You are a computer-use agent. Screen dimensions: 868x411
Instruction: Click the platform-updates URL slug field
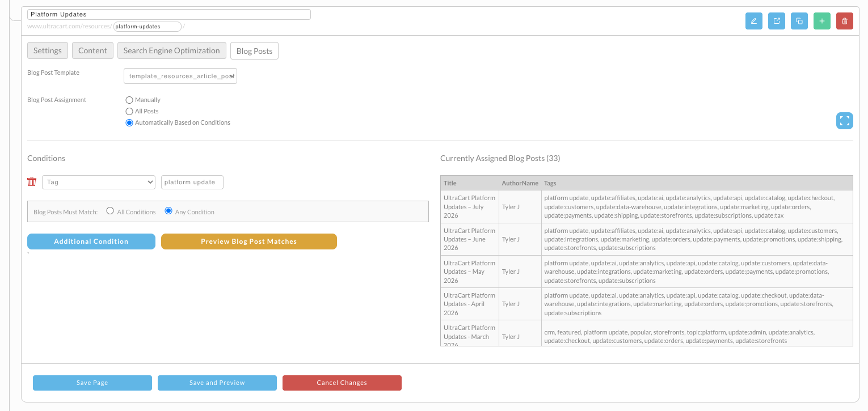[x=148, y=27]
